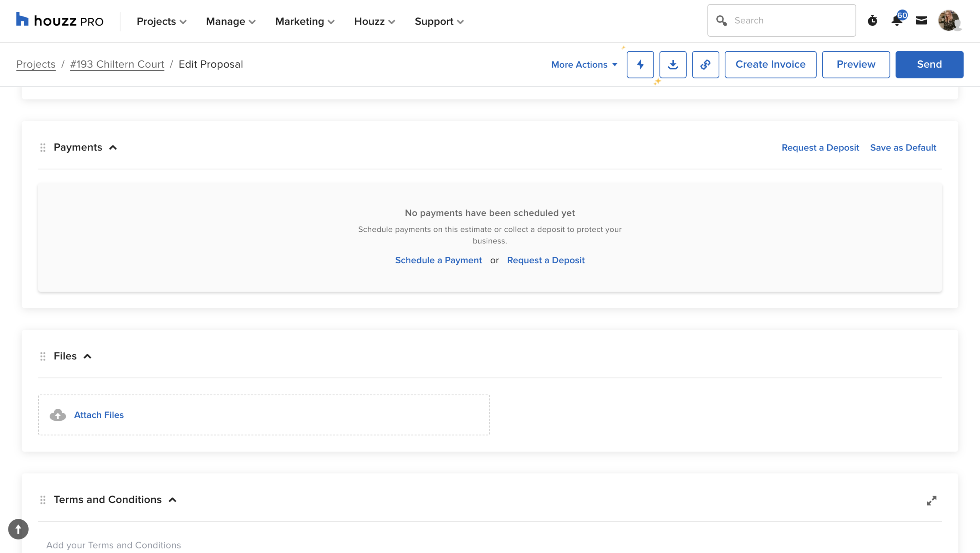The width and height of the screenshot is (980, 553).
Task: Collapse the Payments section
Action: tap(113, 148)
